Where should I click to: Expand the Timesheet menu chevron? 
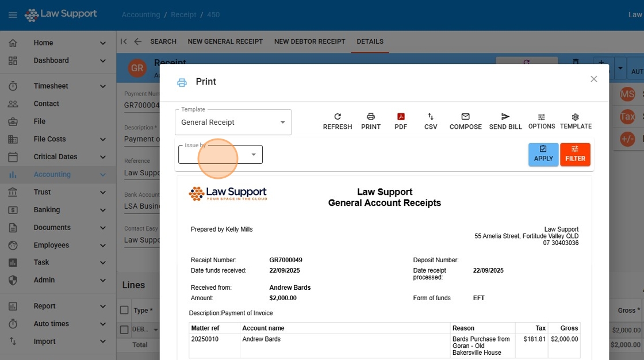(x=103, y=86)
